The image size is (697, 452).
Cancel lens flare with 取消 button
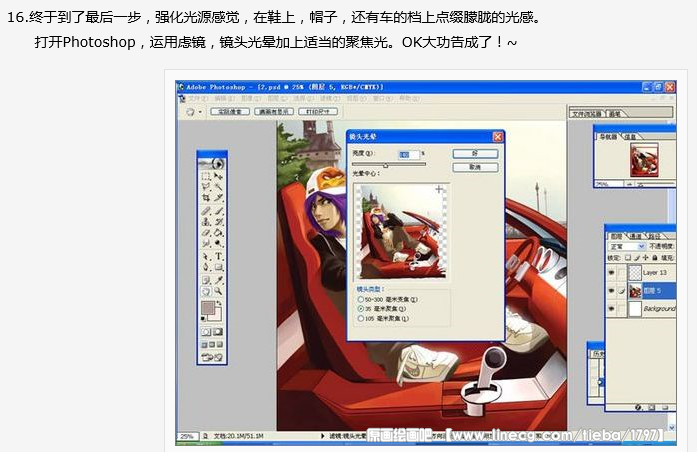click(475, 167)
